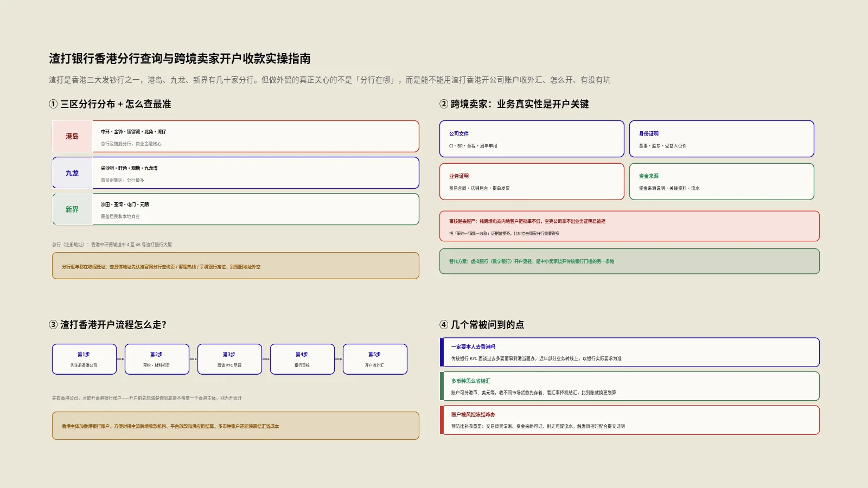Click the text 中环・金钟・铜锣湾・北角・湾仔
Screen dimensions: 868x488
[x=133, y=132]
